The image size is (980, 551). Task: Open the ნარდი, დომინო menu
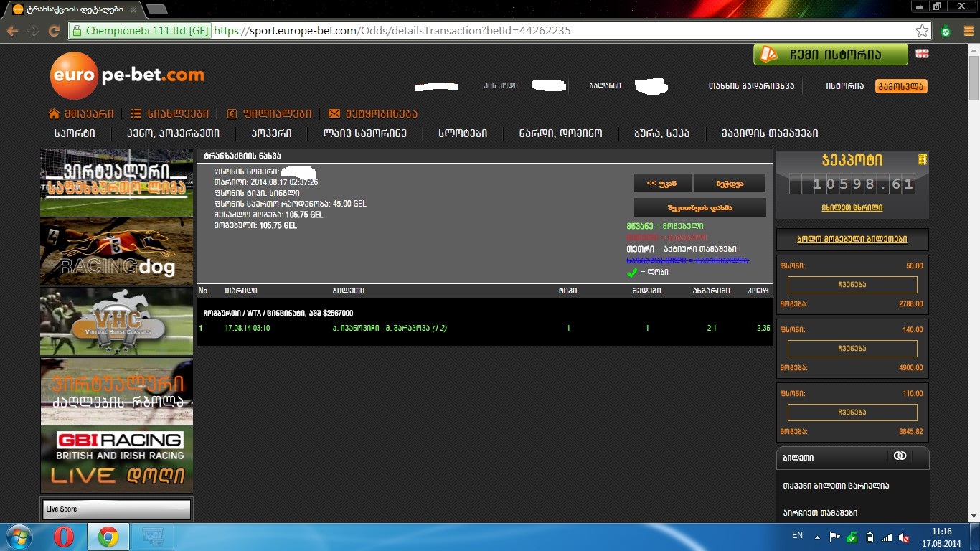click(561, 133)
